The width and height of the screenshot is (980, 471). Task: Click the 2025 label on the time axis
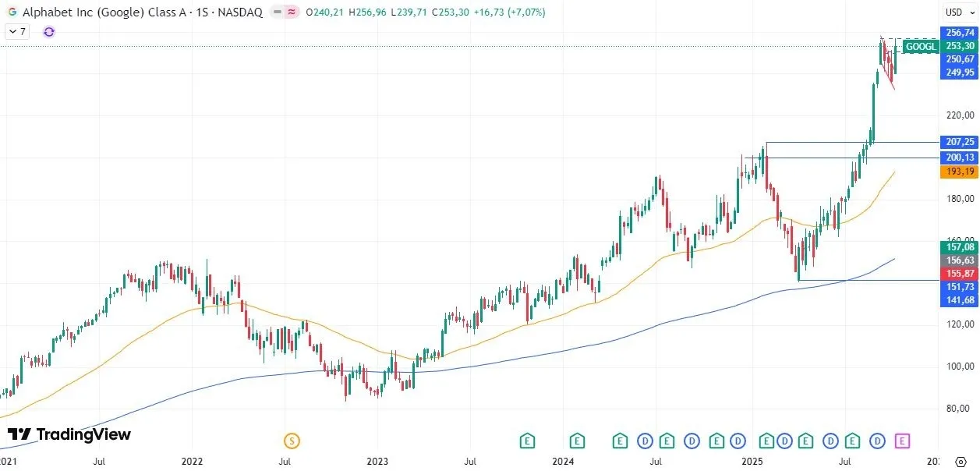(x=752, y=462)
